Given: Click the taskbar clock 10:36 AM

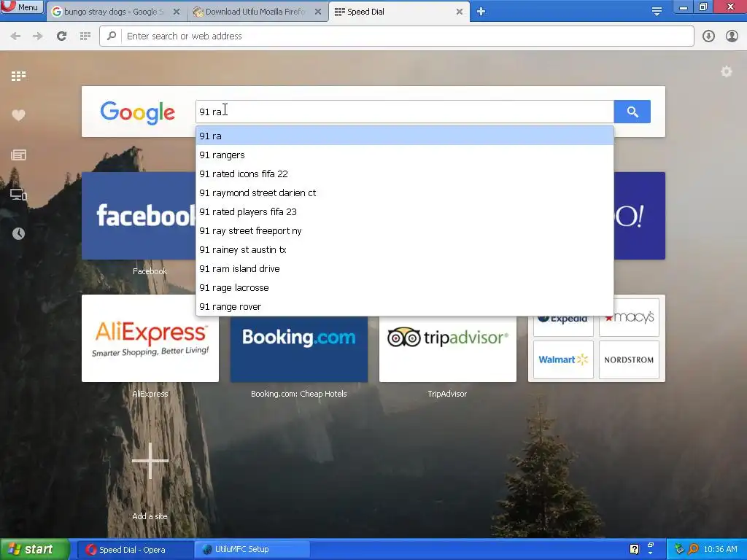Looking at the screenshot, I should pos(720,550).
